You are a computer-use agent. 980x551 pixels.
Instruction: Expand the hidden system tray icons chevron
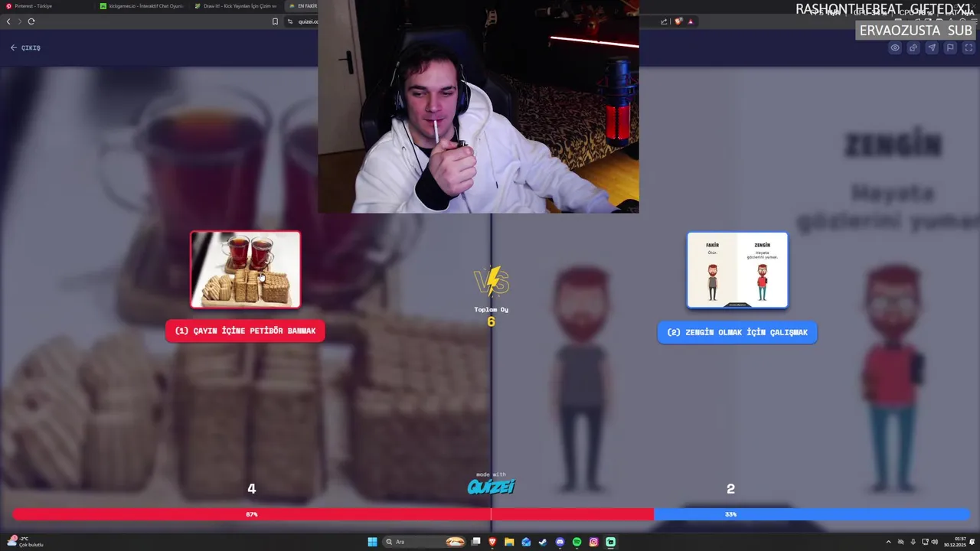pyautogui.click(x=889, y=542)
